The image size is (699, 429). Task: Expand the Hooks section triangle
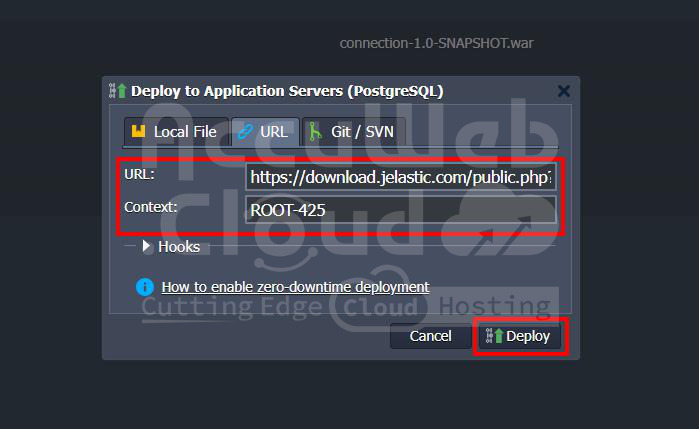coord(147,246)
